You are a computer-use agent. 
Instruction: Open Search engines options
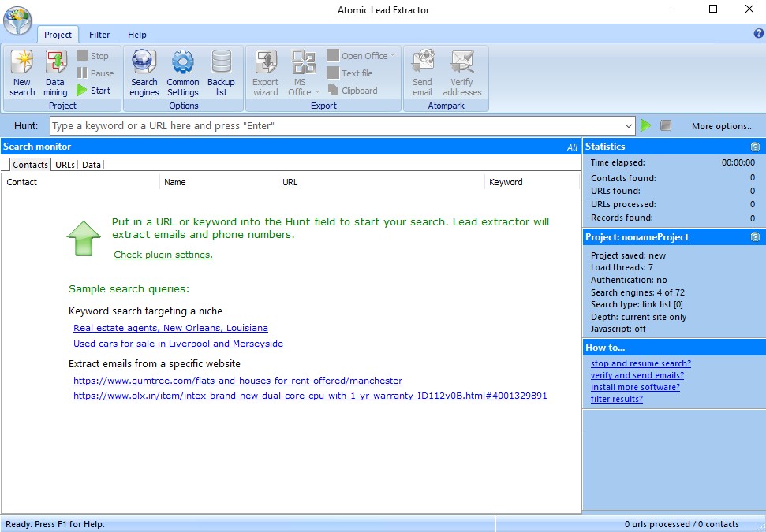tap(144, 73)
